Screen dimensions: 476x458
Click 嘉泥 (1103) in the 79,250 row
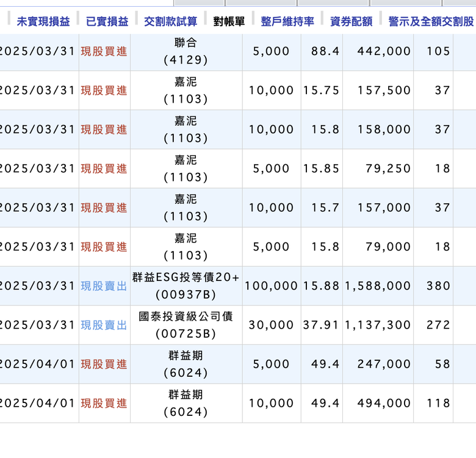point(186,169)
